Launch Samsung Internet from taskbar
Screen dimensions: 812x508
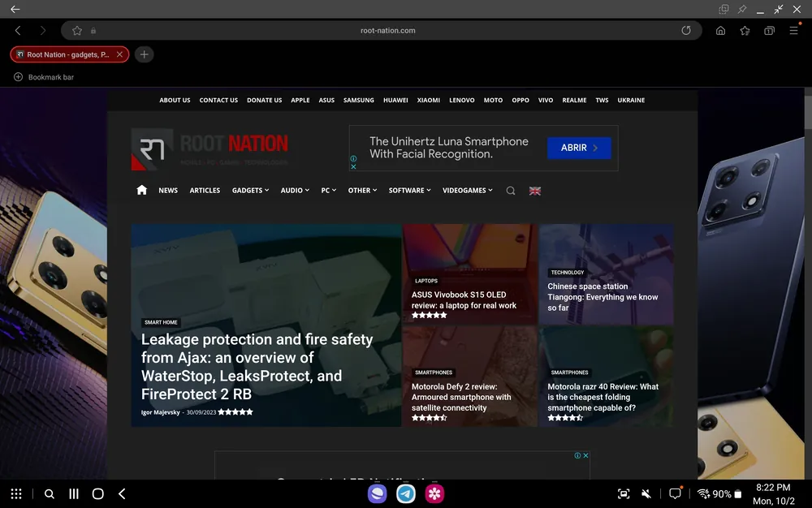377,493
